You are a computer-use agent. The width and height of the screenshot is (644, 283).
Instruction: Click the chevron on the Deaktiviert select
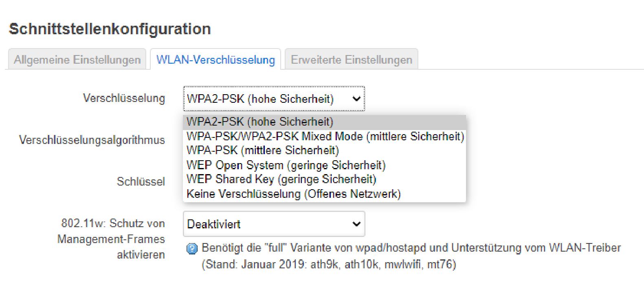pyautogui.click(x=356, y=224)
